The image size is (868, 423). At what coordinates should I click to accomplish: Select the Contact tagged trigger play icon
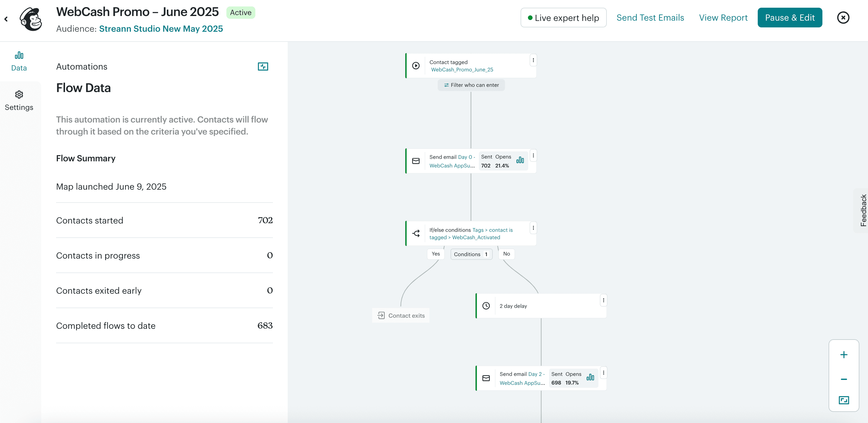point(416,66)
